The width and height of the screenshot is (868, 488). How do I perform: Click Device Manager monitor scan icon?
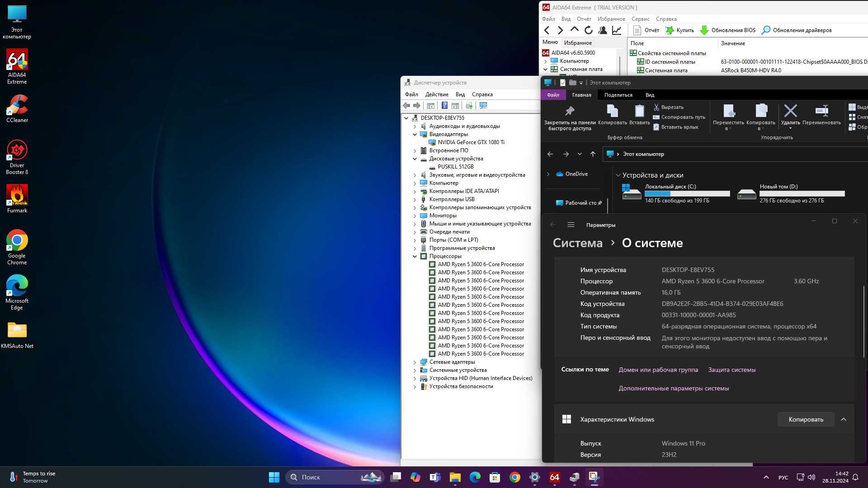pyautogui.click(x=483, y=105)
